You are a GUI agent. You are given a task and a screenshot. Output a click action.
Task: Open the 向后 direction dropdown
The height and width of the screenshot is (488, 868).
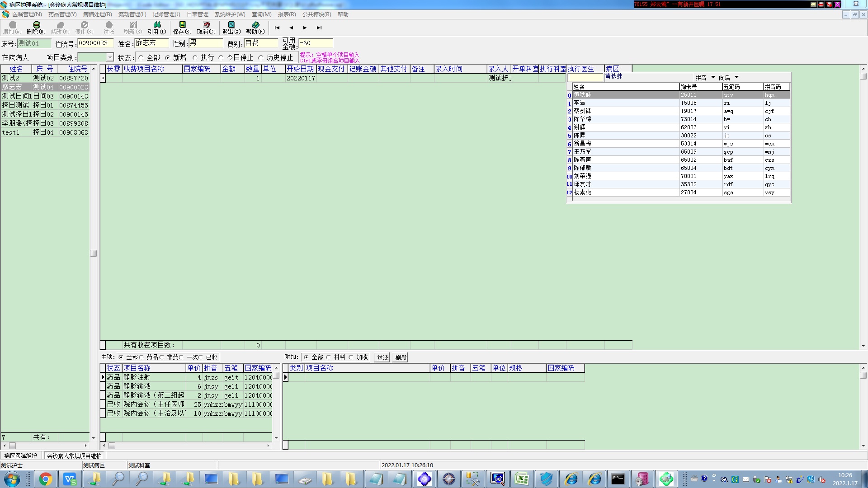click(736, 77)
